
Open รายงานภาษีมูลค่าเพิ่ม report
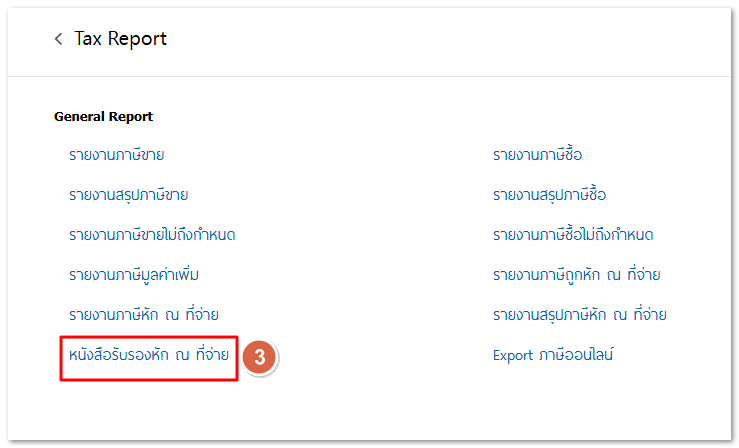tap(127, 274)
